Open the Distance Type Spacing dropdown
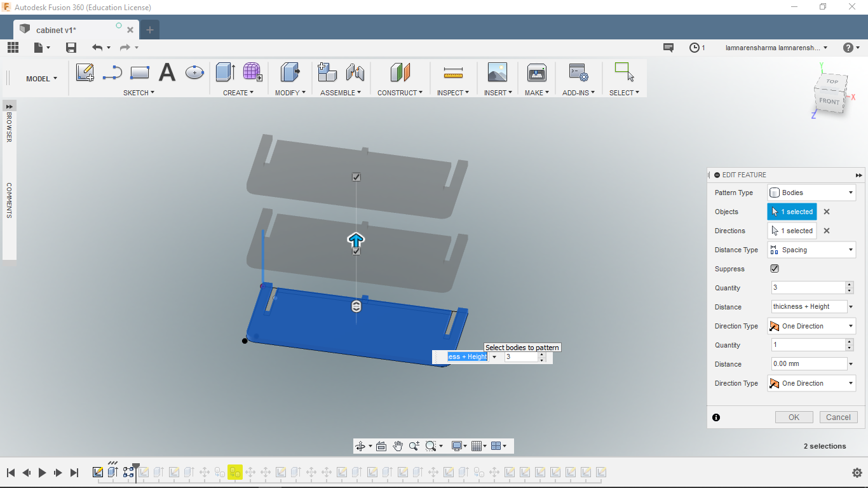This screenshot has height=488, width=868. click(812, 250)
